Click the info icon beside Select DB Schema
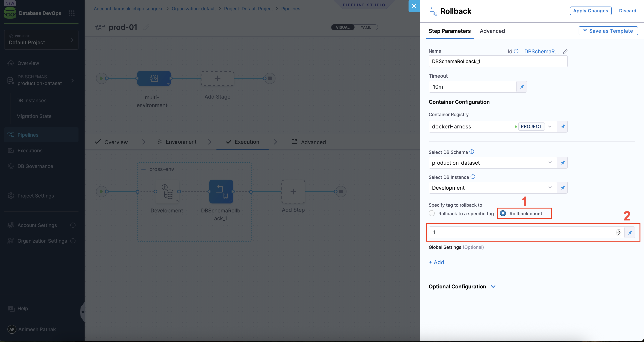This screenshot has width=644, height=342. point(472,152)
